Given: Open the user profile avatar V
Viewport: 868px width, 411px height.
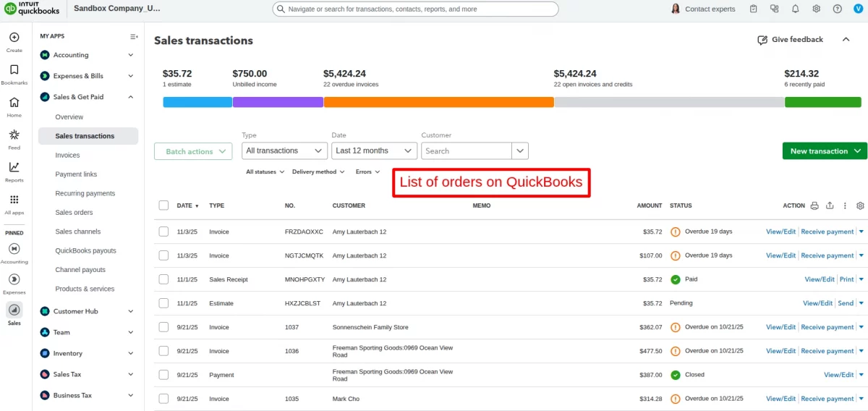Looking at the screenshot, I should pos(858,9).
